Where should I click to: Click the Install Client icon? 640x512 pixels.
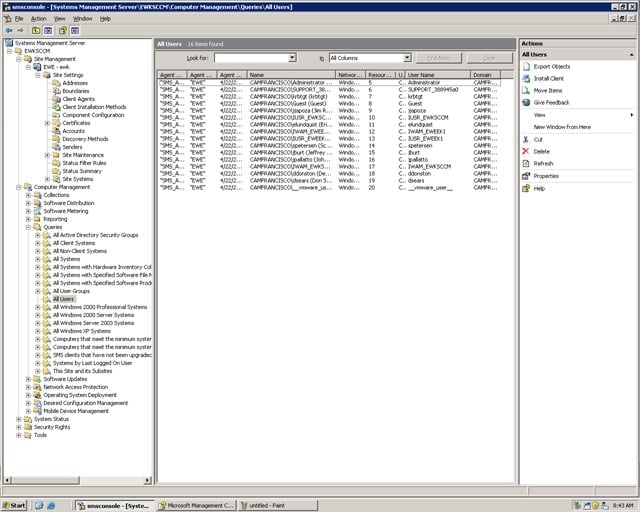(x=527, y=78)
